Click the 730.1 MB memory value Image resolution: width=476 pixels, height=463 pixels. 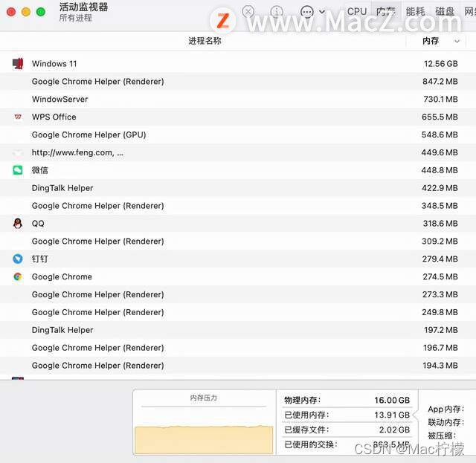pos(440,100)
